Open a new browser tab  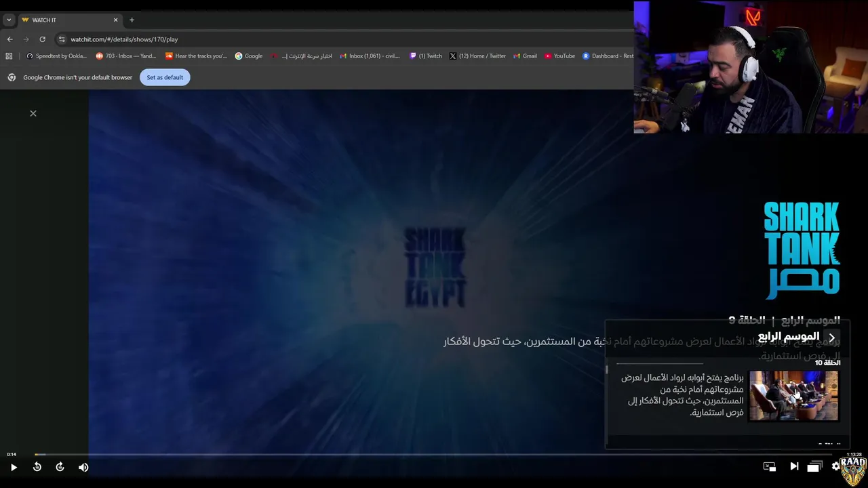pos(132,20)
